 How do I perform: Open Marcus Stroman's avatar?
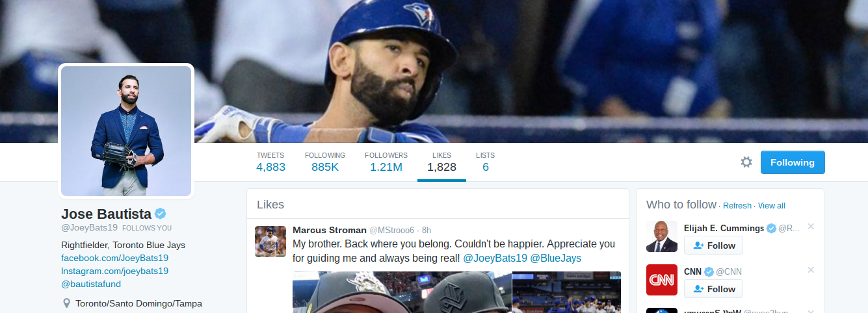pos(270,242)
